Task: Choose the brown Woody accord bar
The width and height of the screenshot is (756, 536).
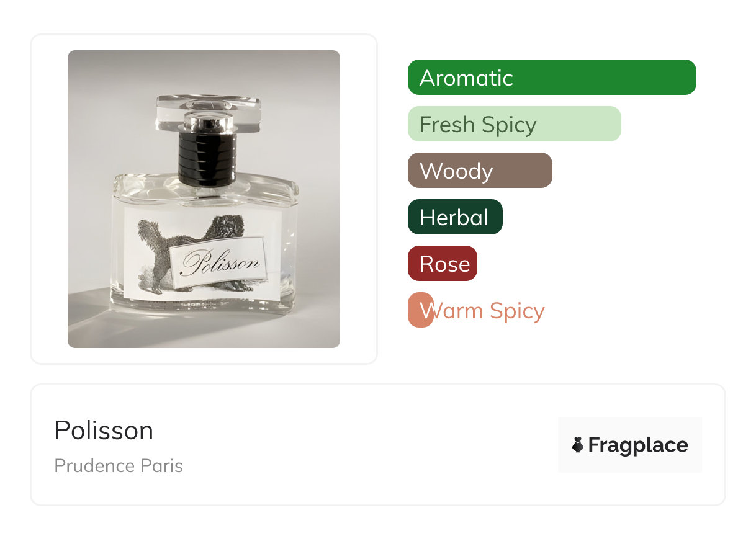Action: pos(480,171)
